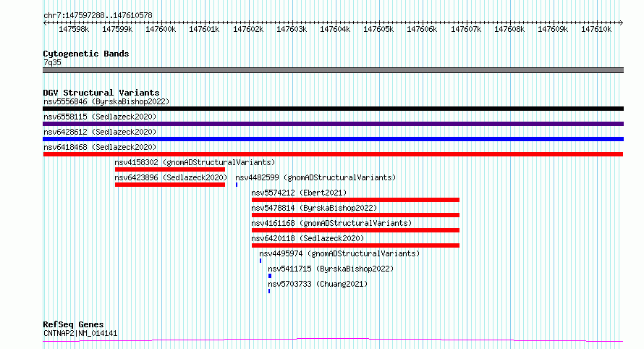Click the nsv5556846 black variant bar
644x349 pixels.
pos(333,109)
